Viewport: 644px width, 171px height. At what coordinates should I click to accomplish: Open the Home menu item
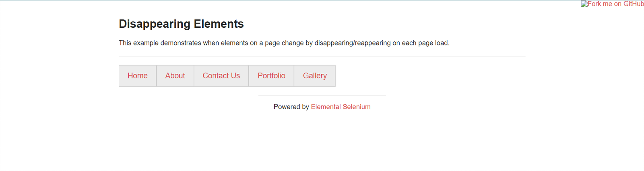pos(137,76)
